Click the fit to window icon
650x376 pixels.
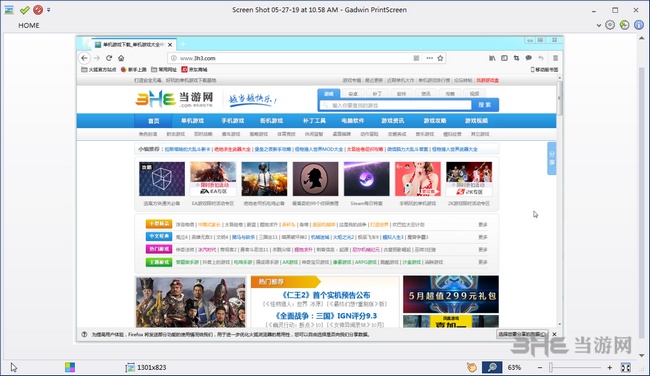626,367
